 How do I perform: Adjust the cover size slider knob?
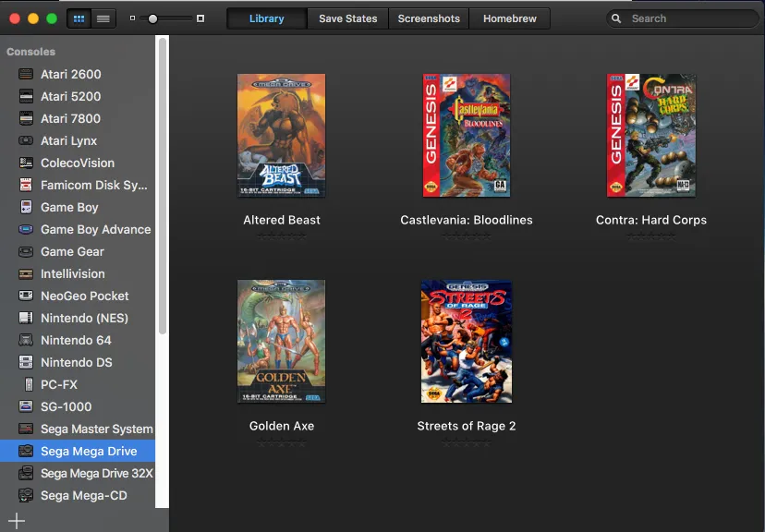(x=152, y=18)
